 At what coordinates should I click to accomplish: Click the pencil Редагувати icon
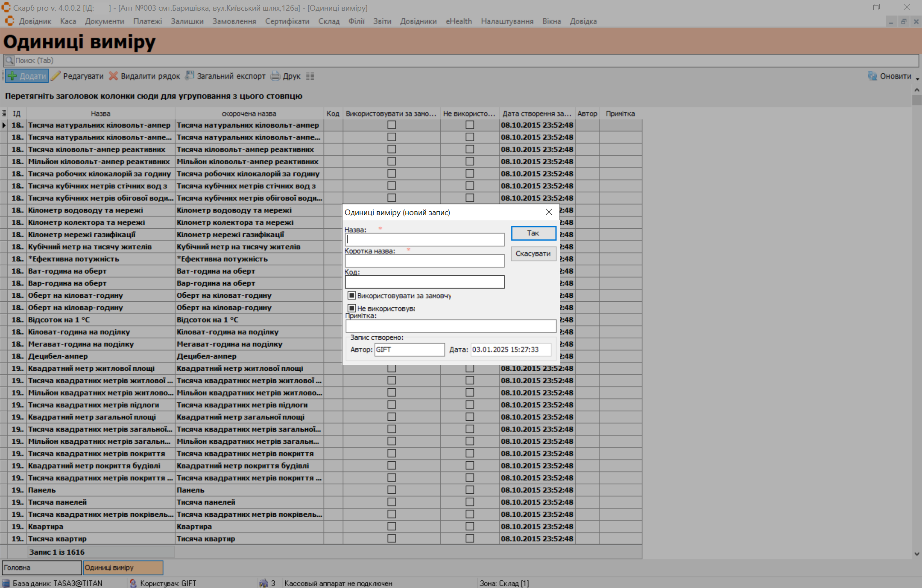pos(56,76)
